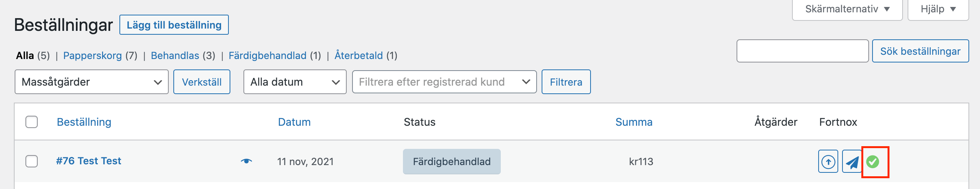Open the Hjälp help tab
Viewport: 980px width, 189px height.
[x=938, y=9]
